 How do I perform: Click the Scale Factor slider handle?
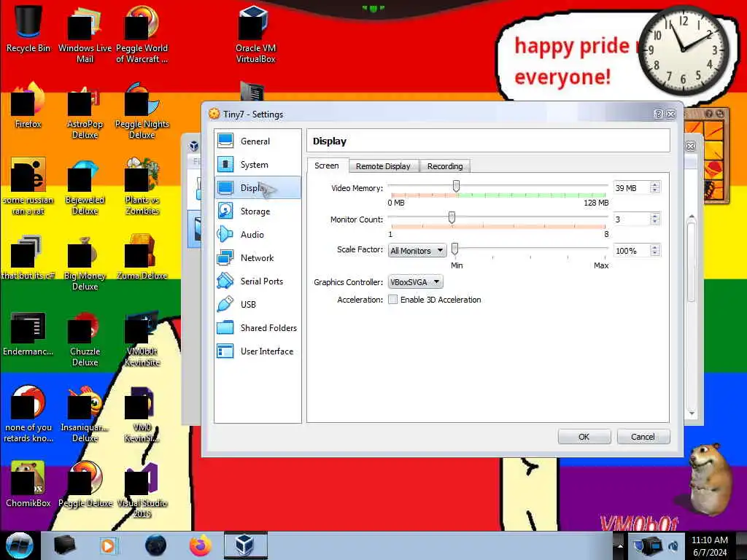(x=455, y=249)
